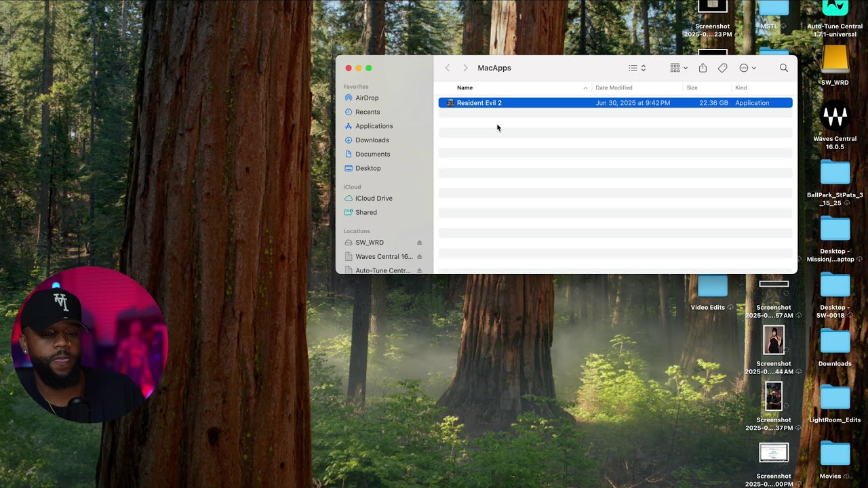Close the MacApps Finder window
Viewport: 868px width, 488px height.
click(349, 68)
